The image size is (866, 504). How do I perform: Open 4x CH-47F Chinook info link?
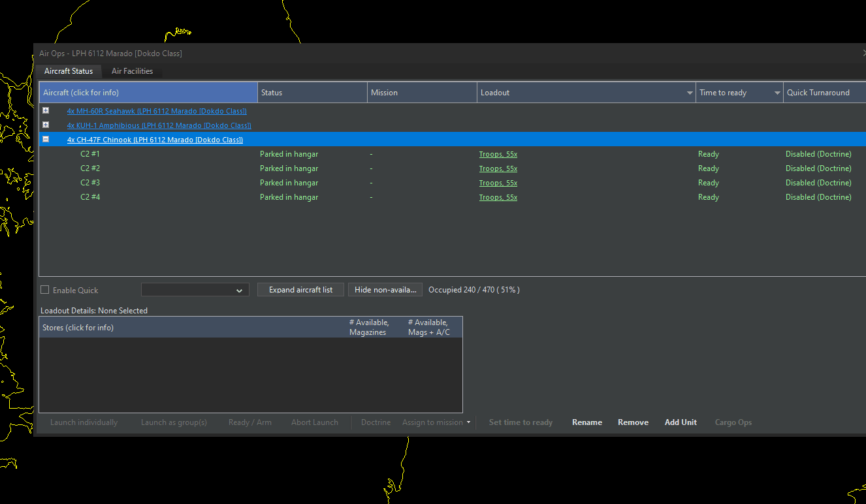(x=155, y=140)
